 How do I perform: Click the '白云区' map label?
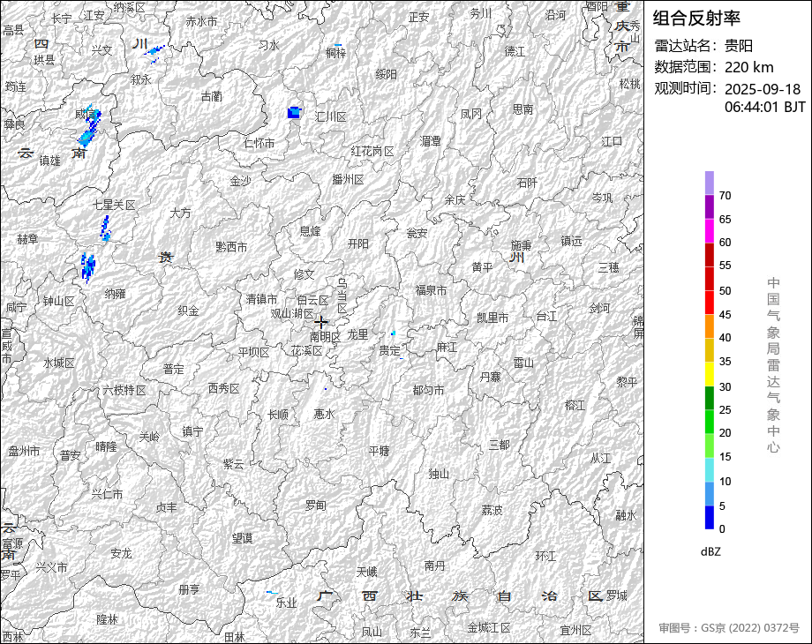click(x=312, y=300)
